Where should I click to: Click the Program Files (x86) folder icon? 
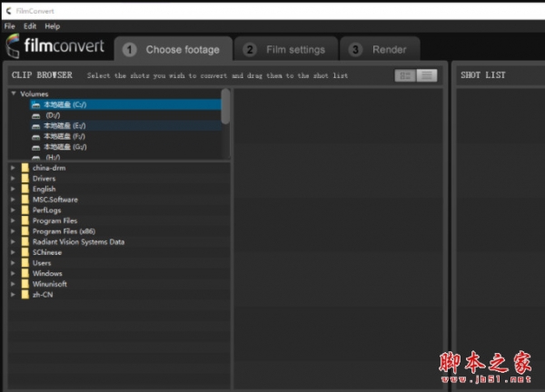click(25, 230)
